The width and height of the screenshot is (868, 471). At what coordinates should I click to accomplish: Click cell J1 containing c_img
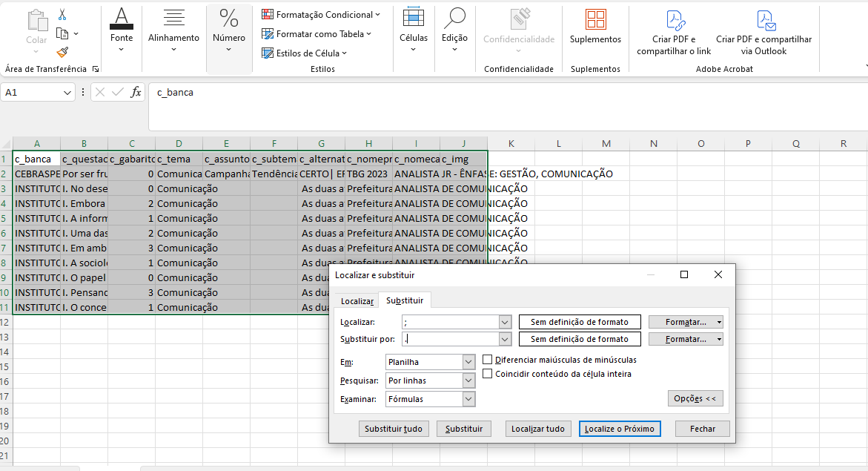click(463, 159)
